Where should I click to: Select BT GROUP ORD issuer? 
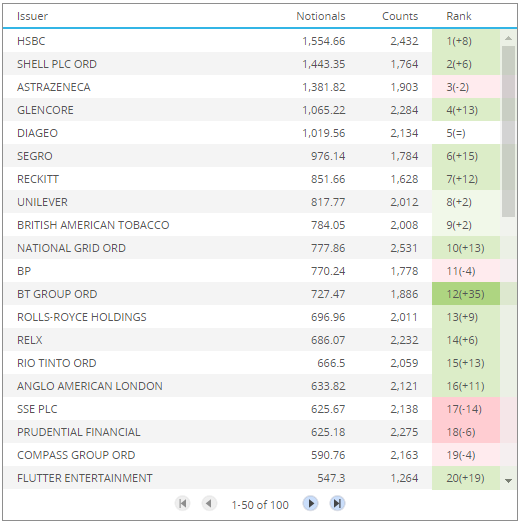(x=57, y=294)
